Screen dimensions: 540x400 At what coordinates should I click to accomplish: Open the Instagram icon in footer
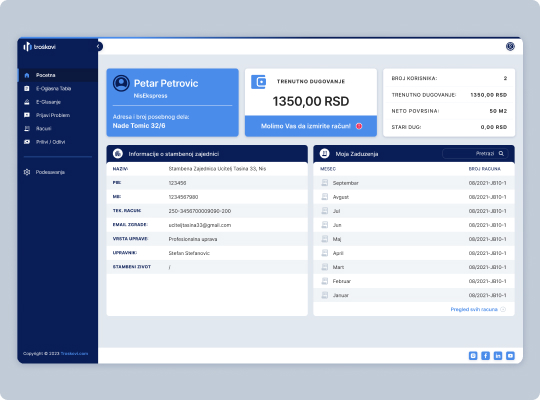point(473,356)
